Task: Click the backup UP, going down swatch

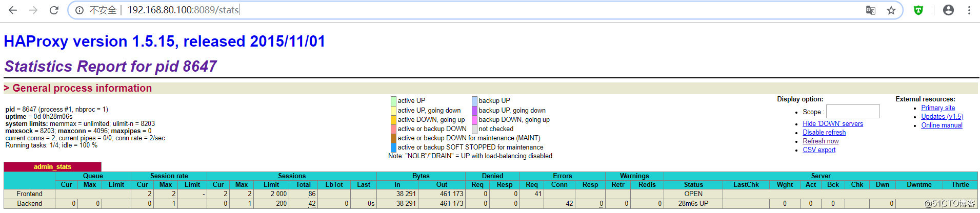Action: click(x=474, y=111)
